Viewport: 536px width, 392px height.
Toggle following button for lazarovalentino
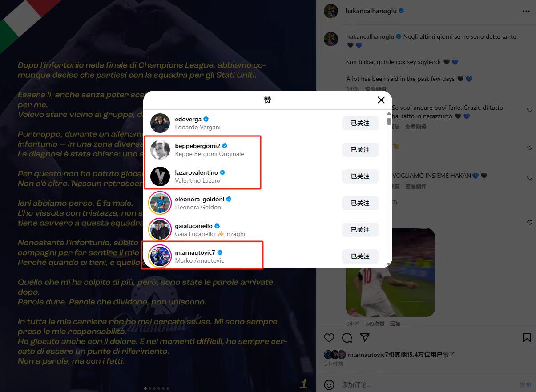[360, 176]
